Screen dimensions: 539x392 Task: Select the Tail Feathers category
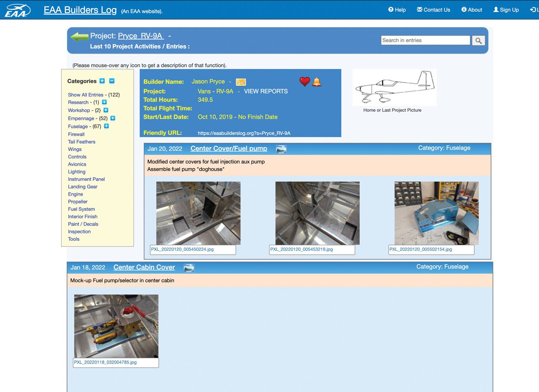(x=82, y=142)
